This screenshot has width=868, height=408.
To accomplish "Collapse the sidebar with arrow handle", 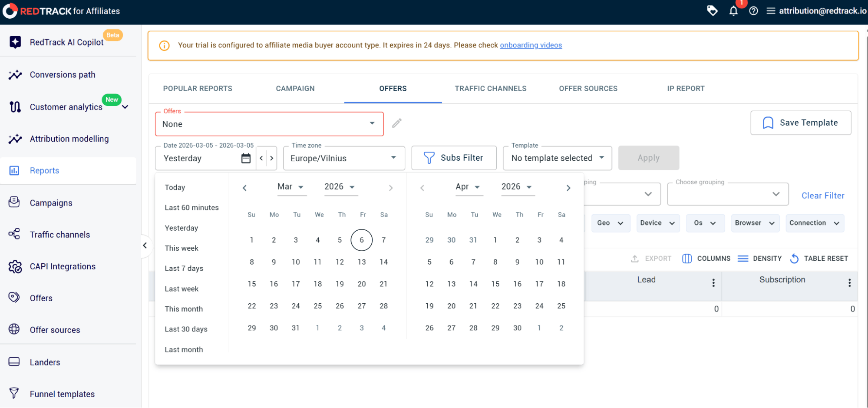I will (x=145, y=245).
